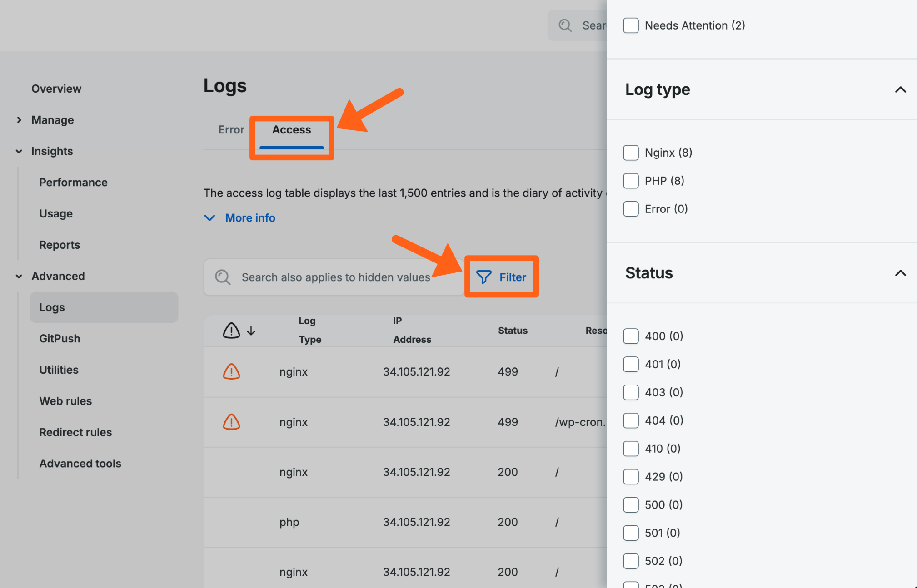Click the top header search magnifier icon

(x=565, y=25)
